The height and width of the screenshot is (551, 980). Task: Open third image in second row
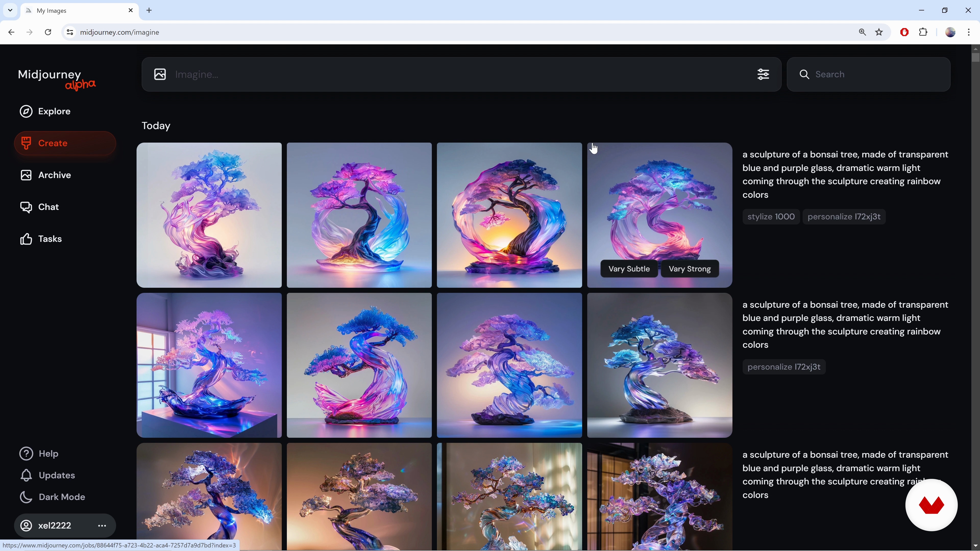click(509, 366)
